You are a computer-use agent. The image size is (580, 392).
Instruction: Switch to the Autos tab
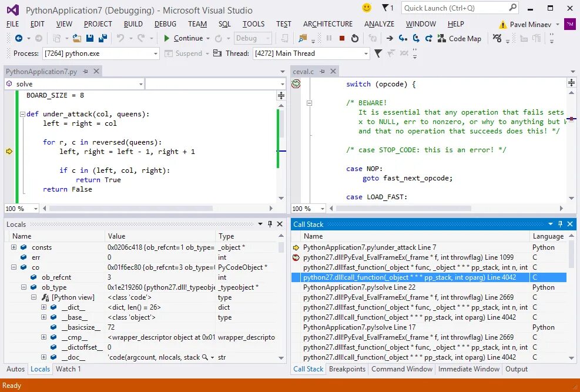pyautogui.click(x=15, y=368)
